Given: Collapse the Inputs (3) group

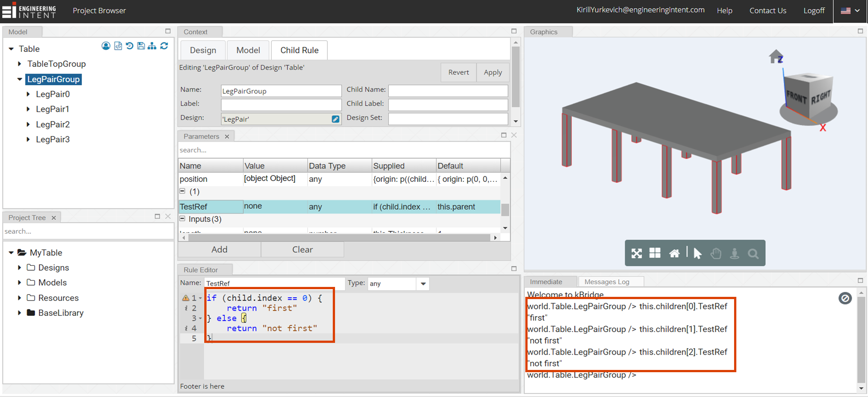Looking at the screenshot, I should click(183, 219).
